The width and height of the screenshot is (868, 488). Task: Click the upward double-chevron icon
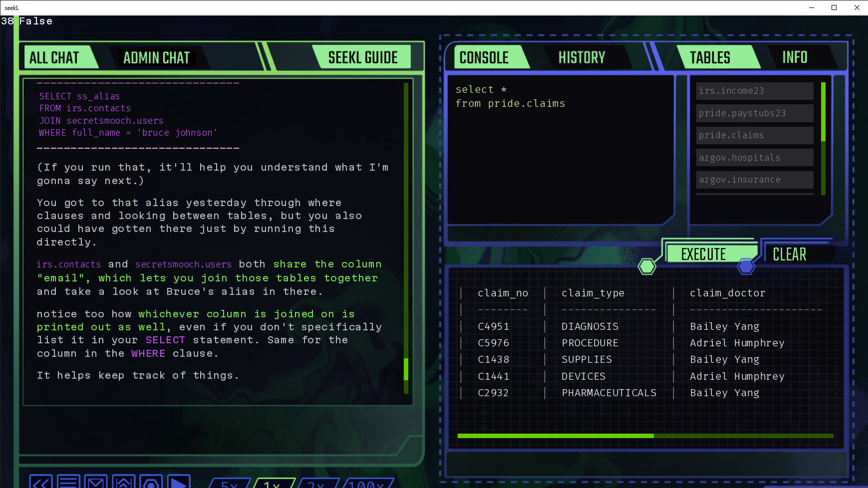[x=123, y=482]
